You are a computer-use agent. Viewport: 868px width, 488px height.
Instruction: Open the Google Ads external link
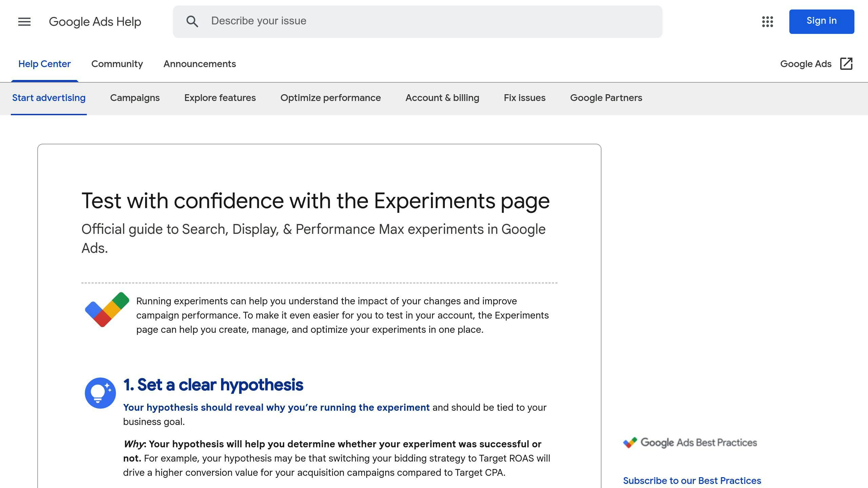[816, 64]
